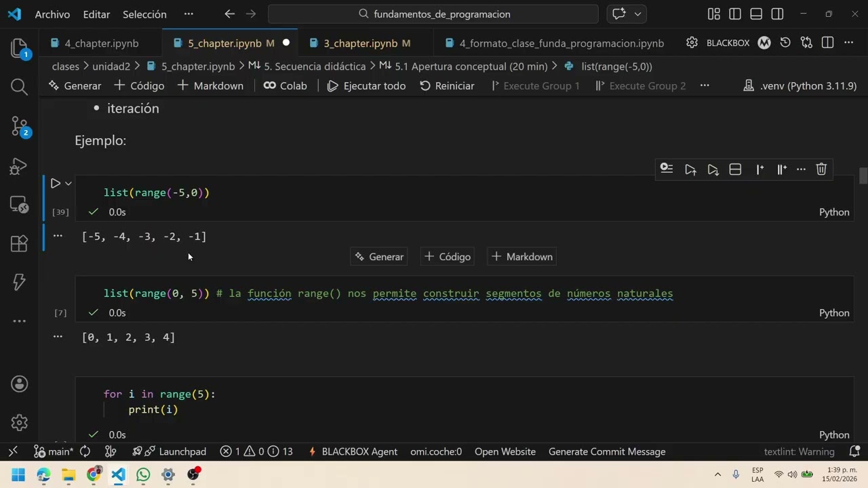Open Run and Debug view
This screenshot has width=868, height=488.
coord(19,165)
